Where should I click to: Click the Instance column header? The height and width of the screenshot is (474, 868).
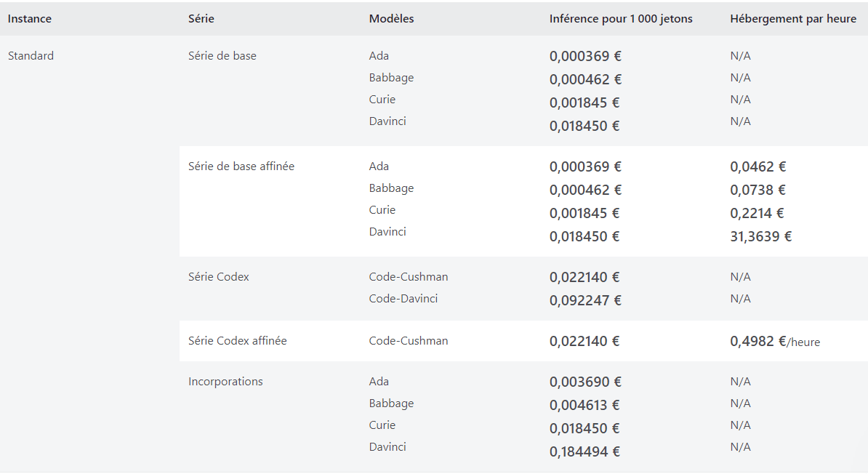(30, 19)
